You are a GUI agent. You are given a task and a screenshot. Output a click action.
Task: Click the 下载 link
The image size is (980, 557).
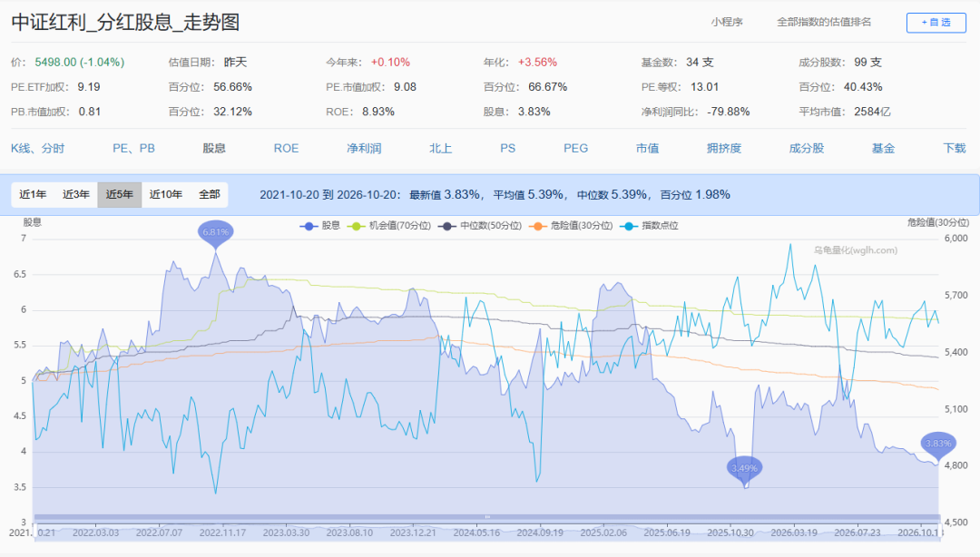955,148
